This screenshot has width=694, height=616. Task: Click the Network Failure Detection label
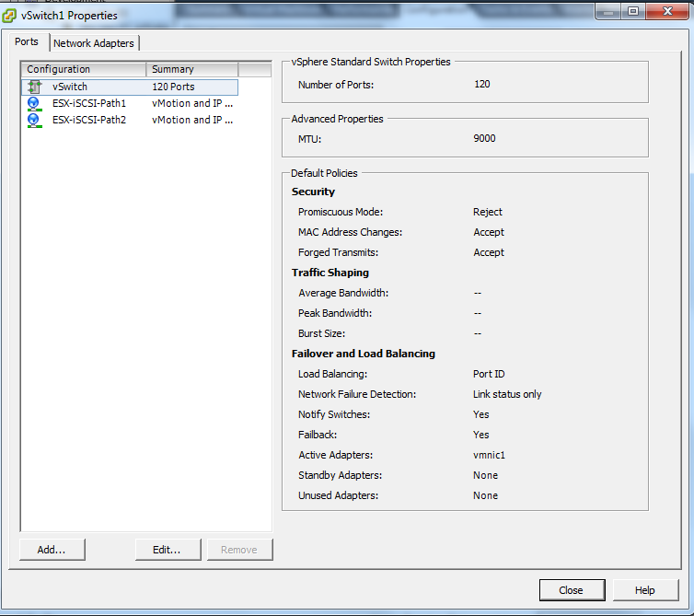coord(357,395)
